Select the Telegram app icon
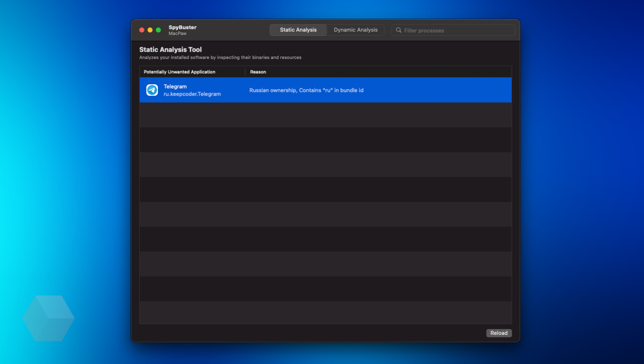The width and height of the screenshot is (644, 364). point(152,90)
